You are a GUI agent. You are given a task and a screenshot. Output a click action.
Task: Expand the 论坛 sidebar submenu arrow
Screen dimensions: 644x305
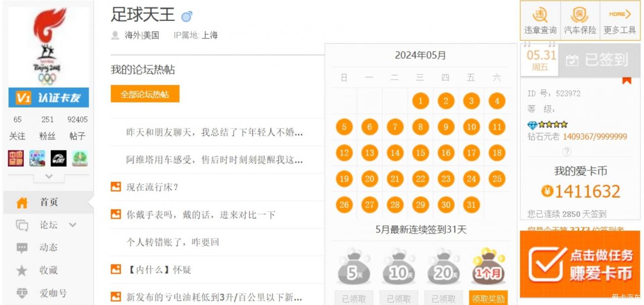[x=73, y=225]
